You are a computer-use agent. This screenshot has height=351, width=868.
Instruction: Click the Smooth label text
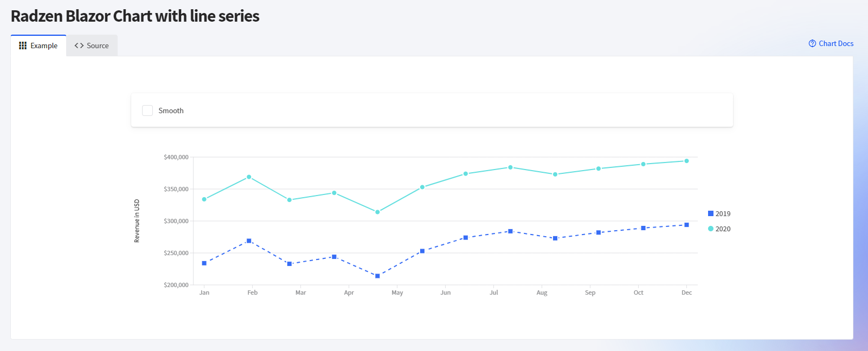171,110
